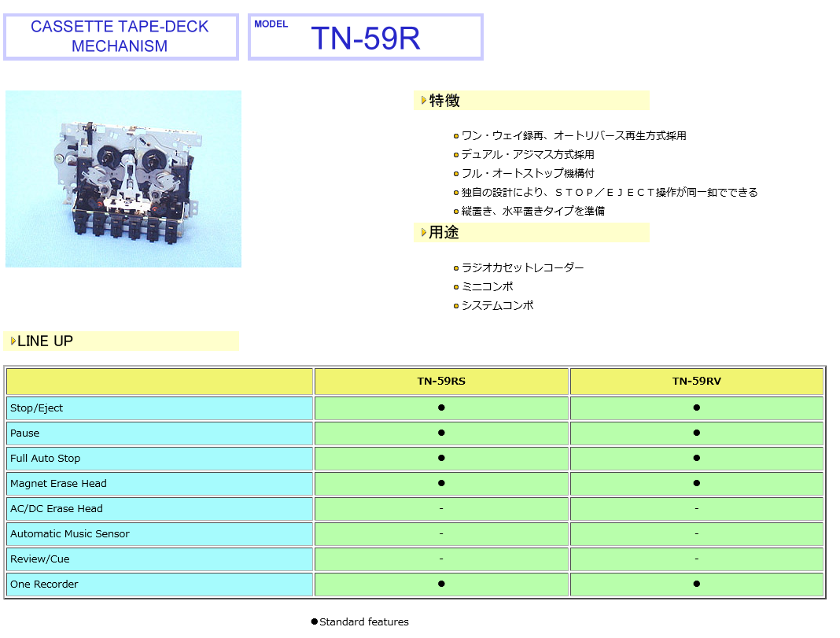The width and height of the screenshot is (840, 638).
Task: Click the TN-59RS column header
Action: tap(441, 382)
